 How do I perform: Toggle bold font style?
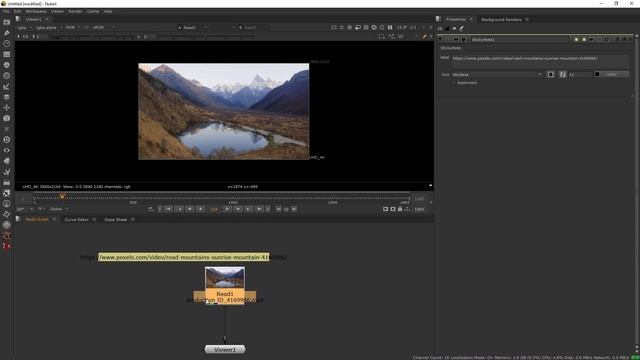coord(551,74)
